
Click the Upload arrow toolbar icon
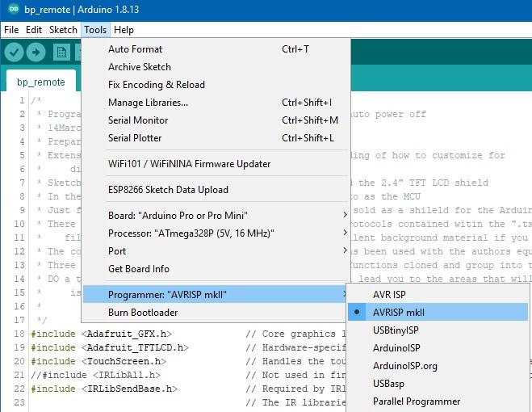36,53
